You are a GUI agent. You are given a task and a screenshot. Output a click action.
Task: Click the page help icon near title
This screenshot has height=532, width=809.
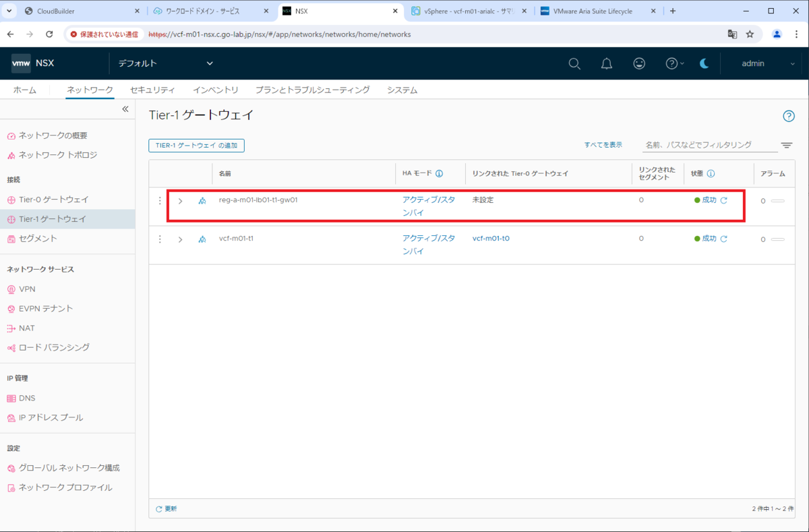pyautogui.click(x=789, y=116)
